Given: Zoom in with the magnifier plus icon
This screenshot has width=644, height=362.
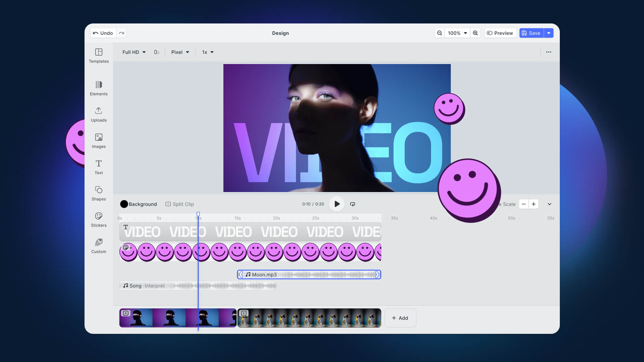Looking at the screenshot, I should (x=475, y=33).
